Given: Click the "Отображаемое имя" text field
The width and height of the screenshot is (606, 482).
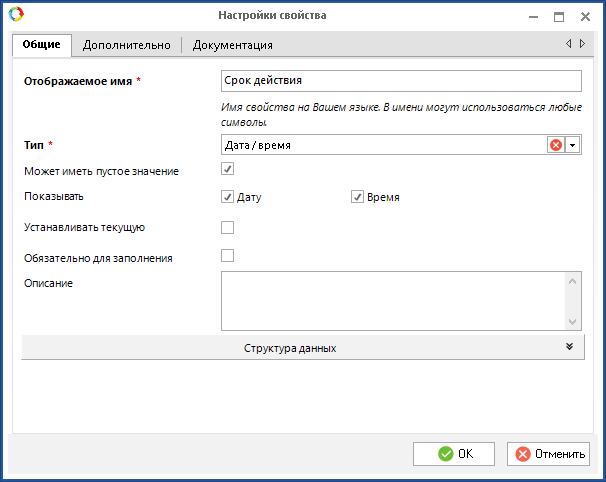Looking at the screenshot, I should [x=400, y=80].
